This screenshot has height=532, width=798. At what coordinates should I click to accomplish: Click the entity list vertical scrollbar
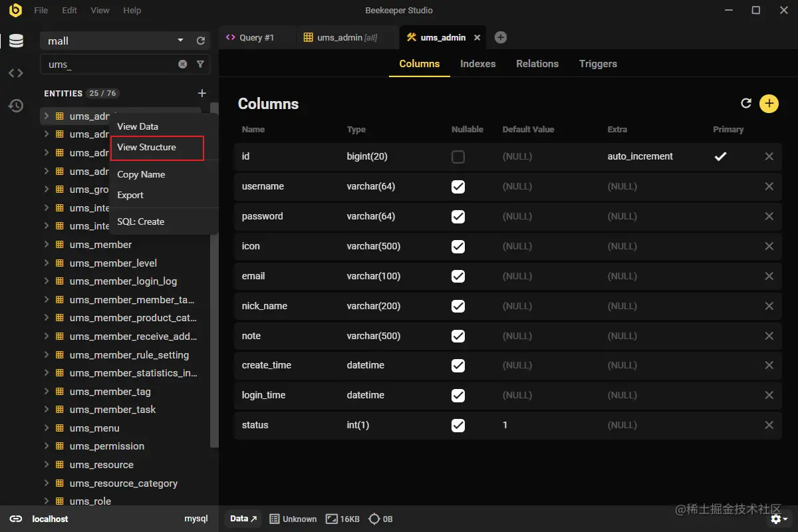click(x=214, y=274)
